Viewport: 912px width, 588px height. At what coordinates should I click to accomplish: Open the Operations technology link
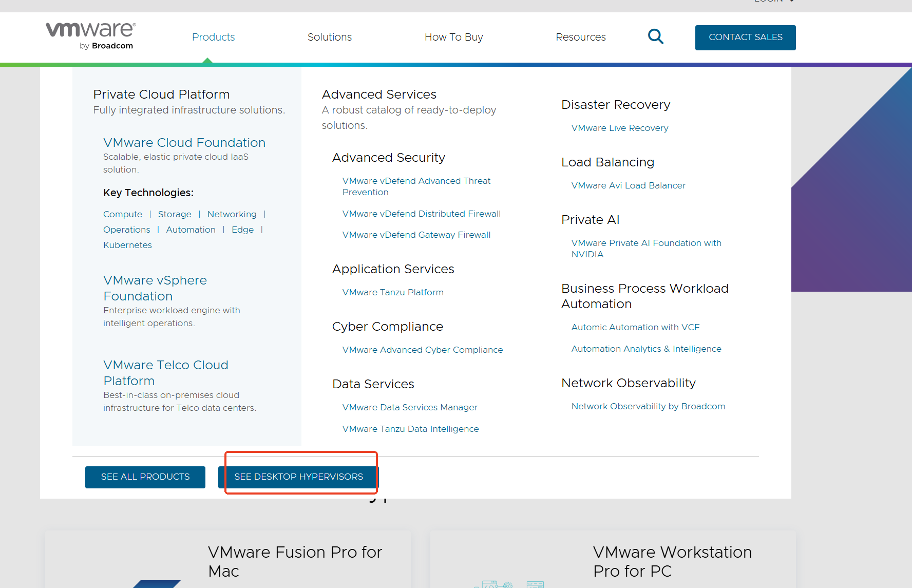[127, 230]
